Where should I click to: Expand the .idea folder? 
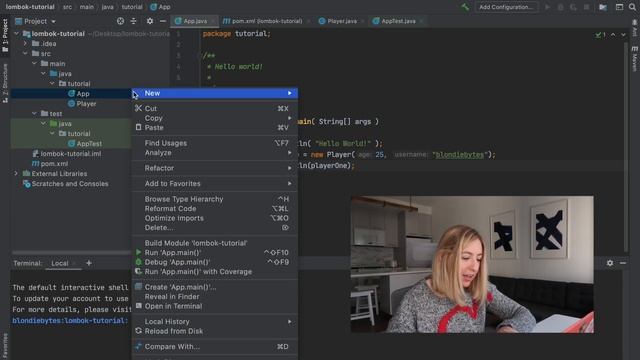point(25,44)
